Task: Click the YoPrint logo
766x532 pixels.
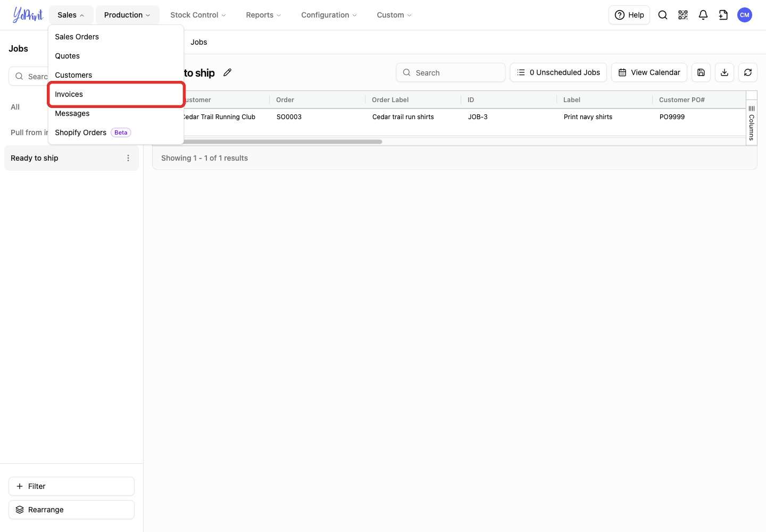Action: 28,15
